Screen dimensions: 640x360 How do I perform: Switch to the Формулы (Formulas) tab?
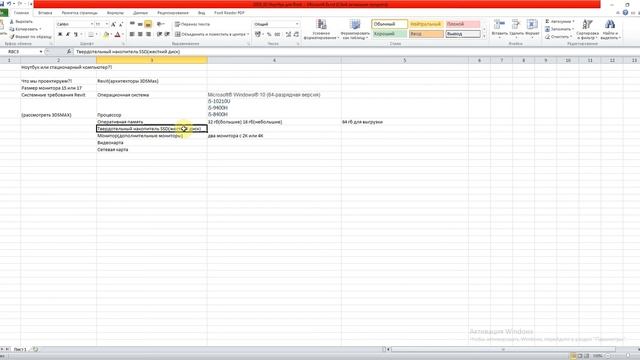click(115, 13)
